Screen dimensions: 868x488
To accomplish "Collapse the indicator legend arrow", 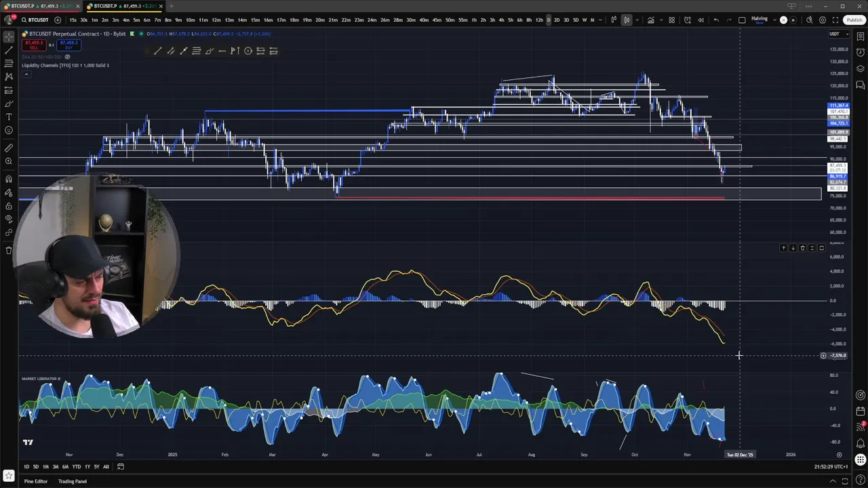I will point(26,73).
